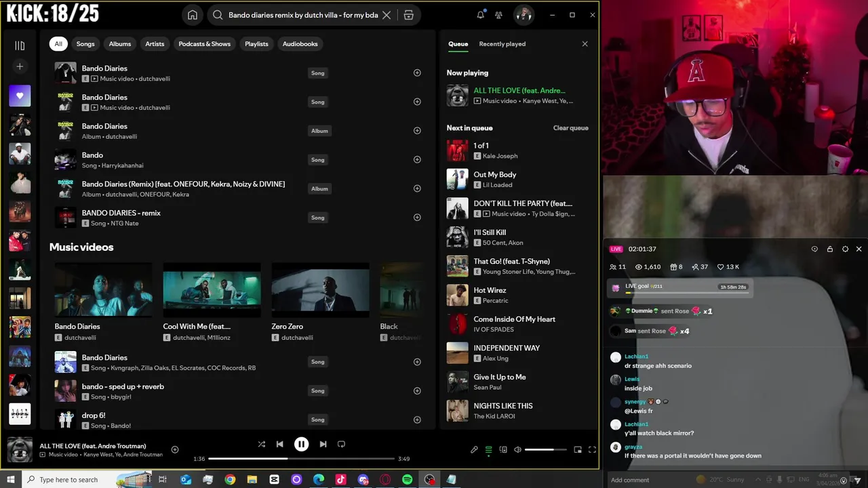Open Windows Start menu
The height and width of the screenshot is (488, 868).
[x=10, y=479]
